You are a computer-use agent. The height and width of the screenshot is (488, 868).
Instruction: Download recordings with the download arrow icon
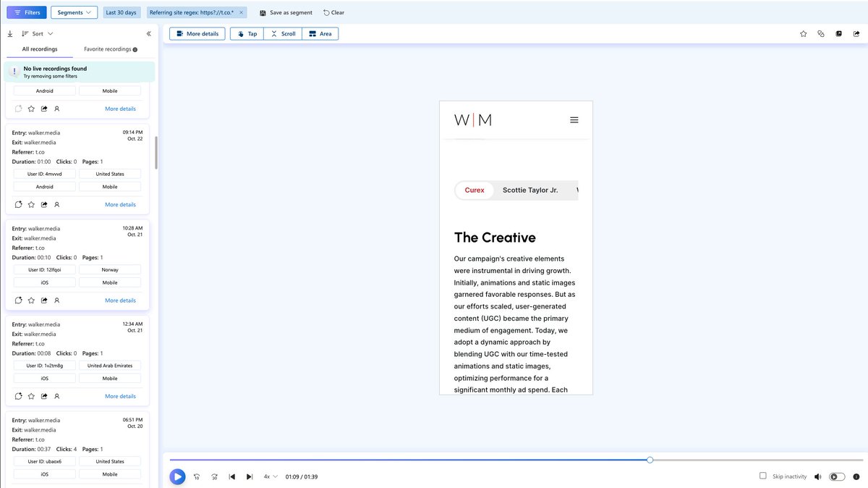[10, 33]
